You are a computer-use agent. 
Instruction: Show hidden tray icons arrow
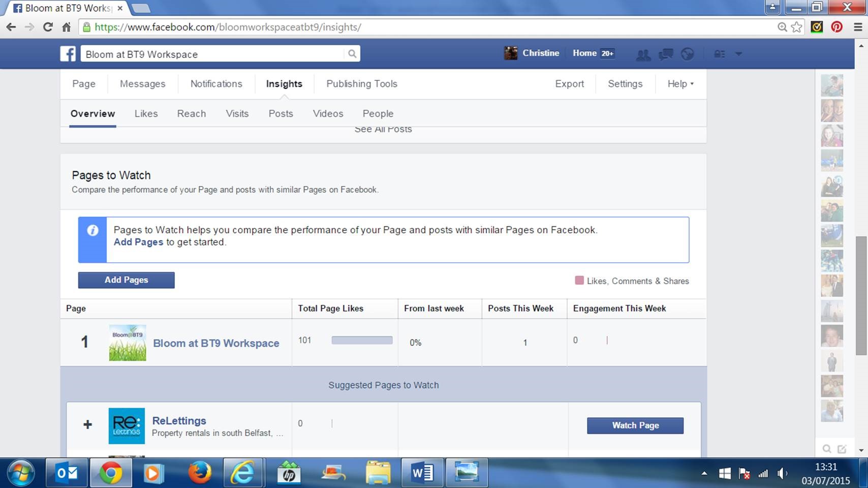coord(704,474)
